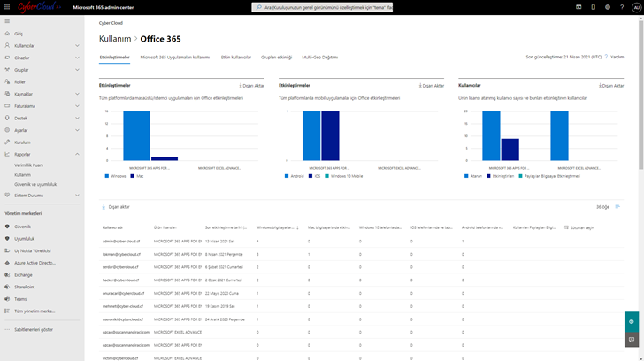644x361 pixels.
Task: Click the Faturalama billing icon
Action: tap(7, 106)
